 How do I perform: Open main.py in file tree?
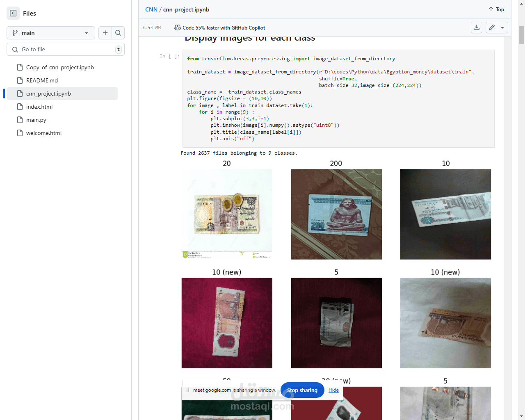coord(36,120)
